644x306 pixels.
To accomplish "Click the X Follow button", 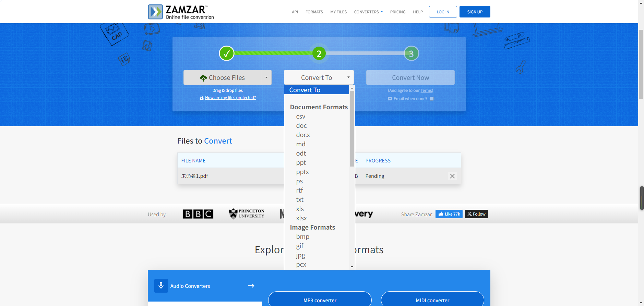I will 476,214.
